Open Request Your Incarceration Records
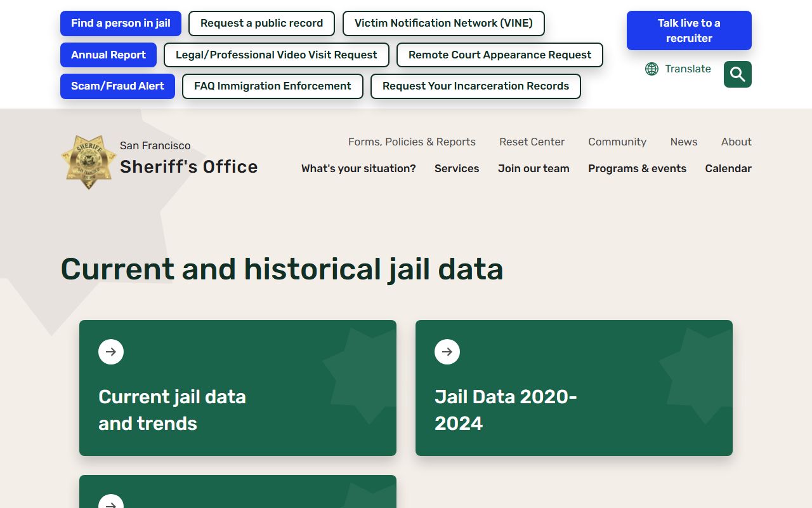This screenshot has width=812, height=508. pos(476,86)
